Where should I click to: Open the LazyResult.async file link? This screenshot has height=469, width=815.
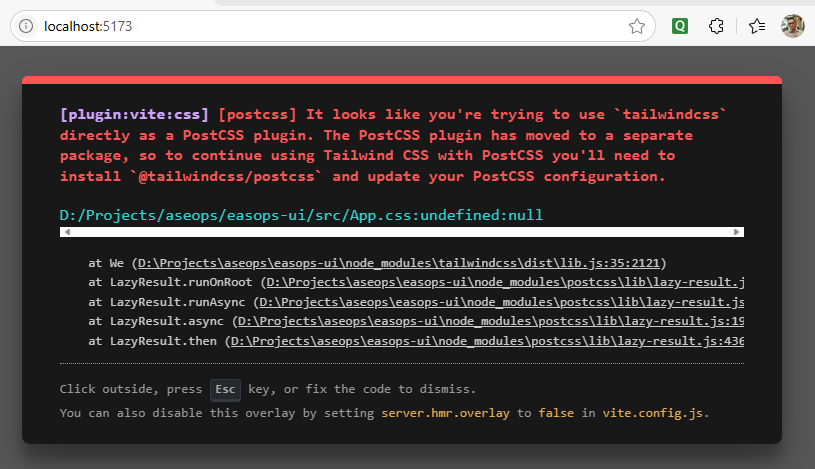click(x=490, y=322)
